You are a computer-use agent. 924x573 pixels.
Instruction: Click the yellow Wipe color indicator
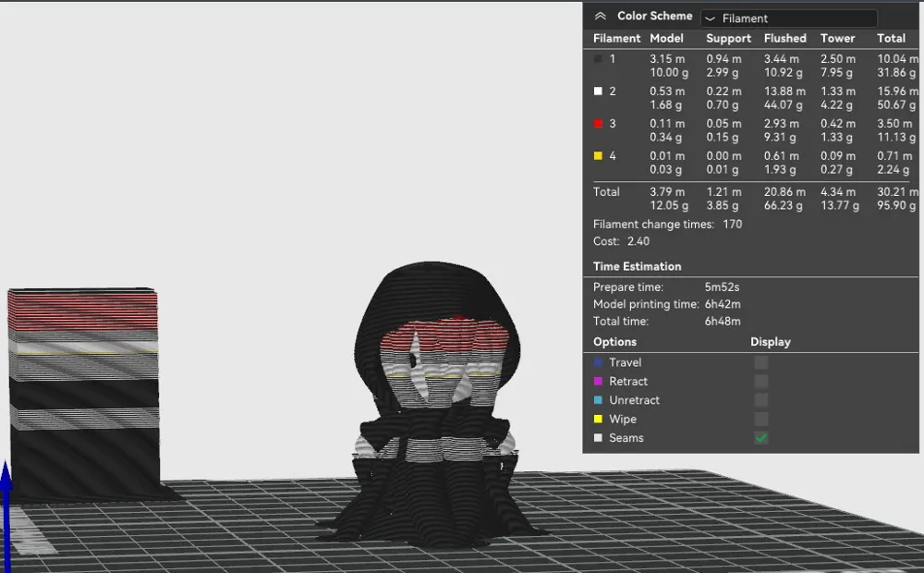tap(597, 419)
